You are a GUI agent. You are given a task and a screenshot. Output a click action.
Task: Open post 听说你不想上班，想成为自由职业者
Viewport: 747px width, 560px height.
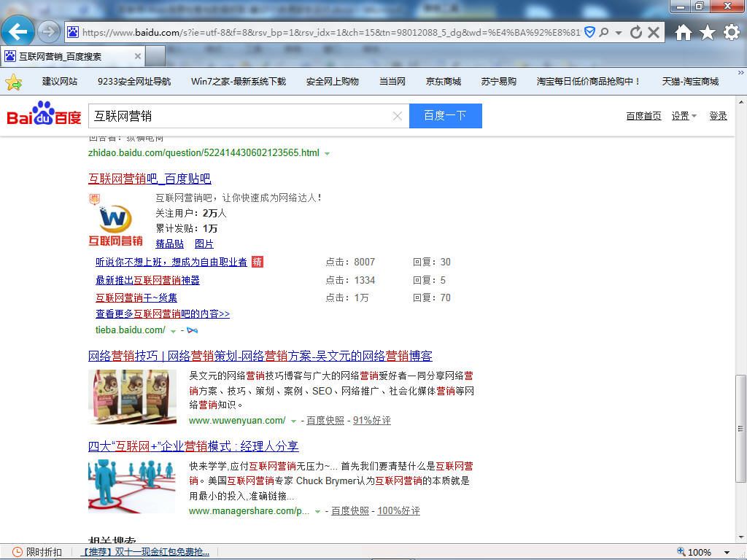pos(171,262)
